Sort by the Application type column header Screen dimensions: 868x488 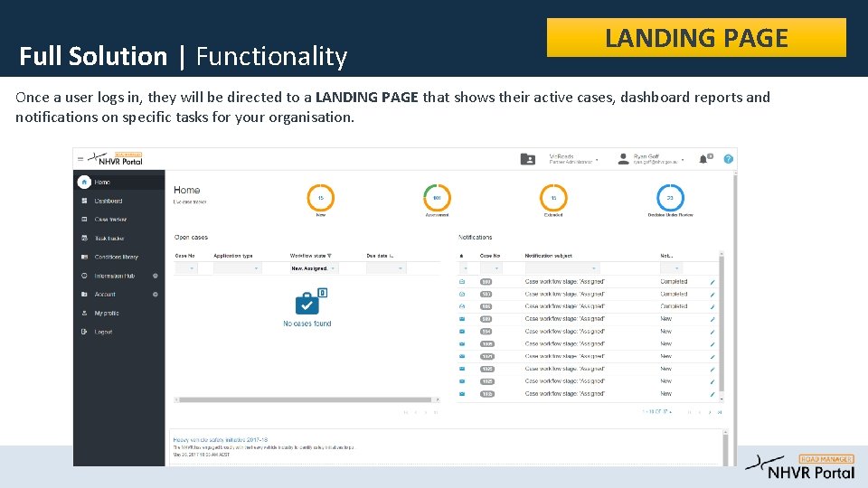pos(233,256)
